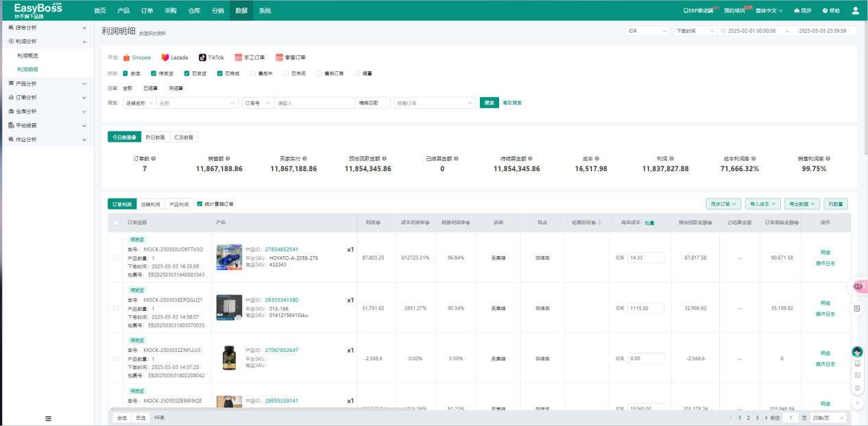
Task: Open the 店铺名称 search-type dropdown
Action: tap(139, 103)
